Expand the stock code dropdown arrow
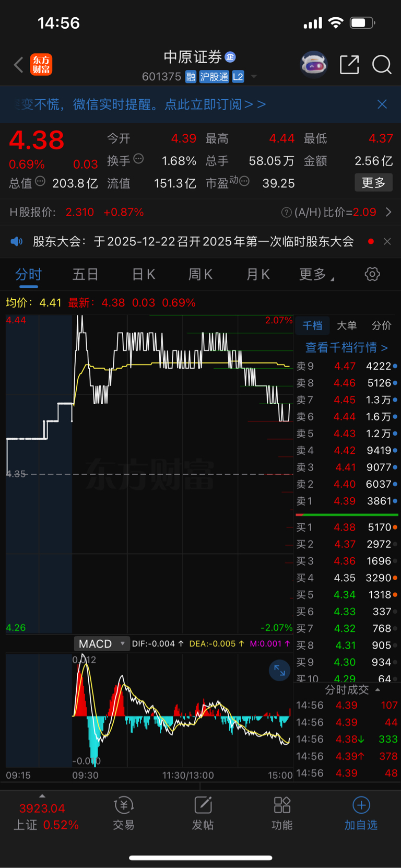Viewport: 401px width, 868px height. [254, 77]
